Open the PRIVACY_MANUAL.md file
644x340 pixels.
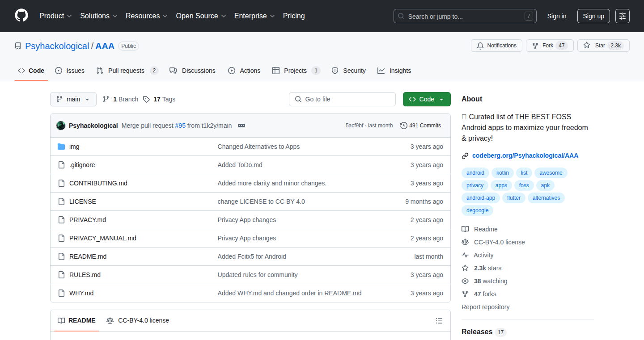103,238
